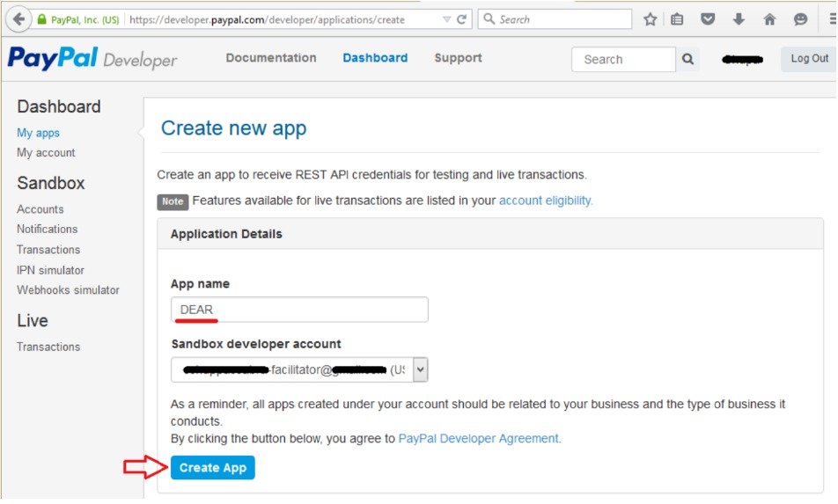838x504 pixels.
Task: Open the Sandbox developer account dropdown
Action: pyautogui.click(x=420, y=369)
